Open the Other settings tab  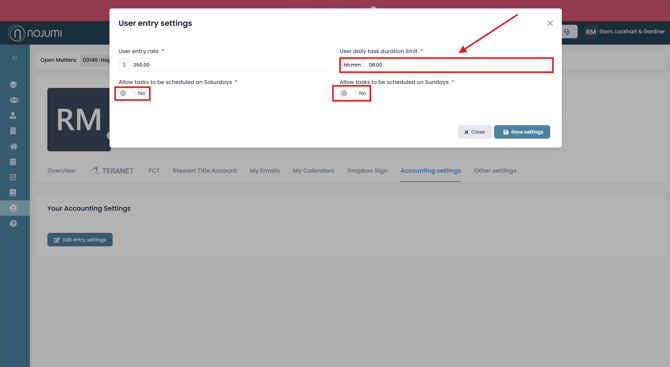(x=495, y=170)
